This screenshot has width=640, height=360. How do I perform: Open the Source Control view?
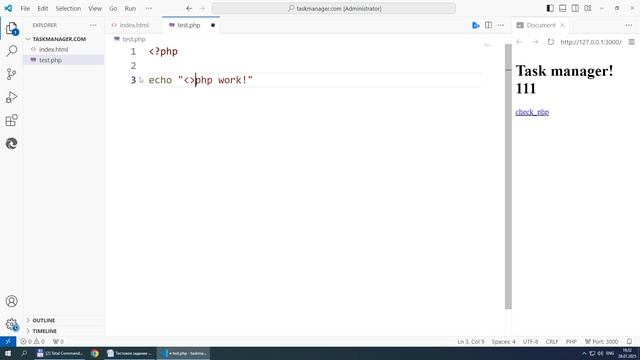pyautogui.click(x=11, y=74)
